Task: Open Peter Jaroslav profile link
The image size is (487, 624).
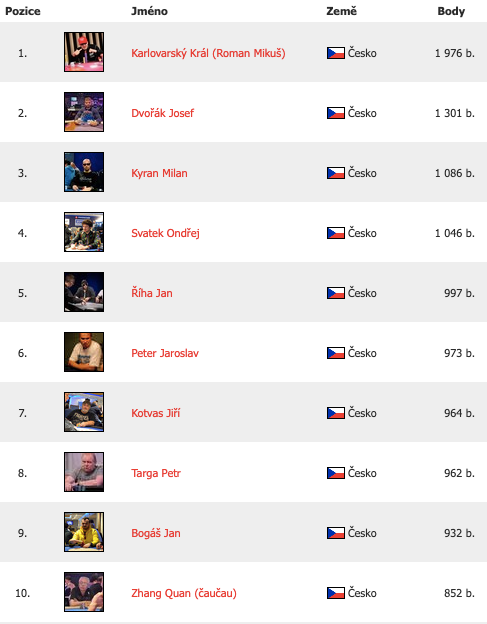Action: pos(165,353)
